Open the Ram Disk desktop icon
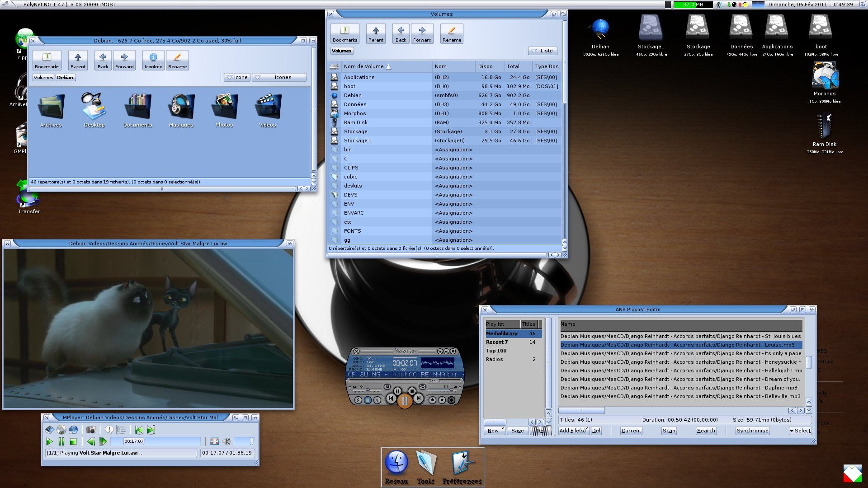The height and width of the screenshot is (488, 868). point(825,133)
